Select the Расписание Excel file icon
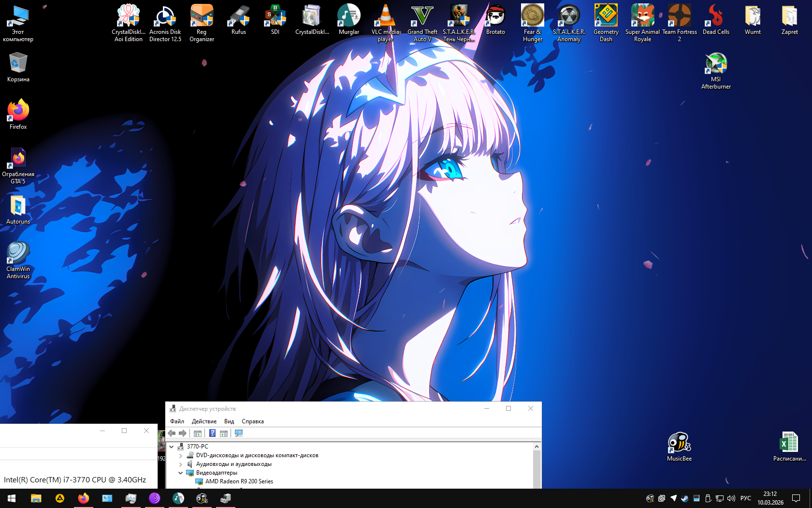The height and width of the screenshot is (508, 812). (789, 447)
